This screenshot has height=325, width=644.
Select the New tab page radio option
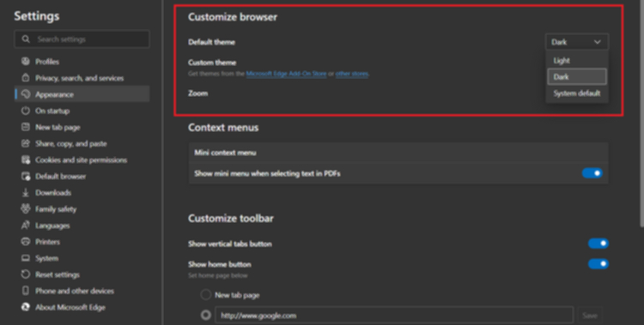pyautogui.click(x=206, y=295)
